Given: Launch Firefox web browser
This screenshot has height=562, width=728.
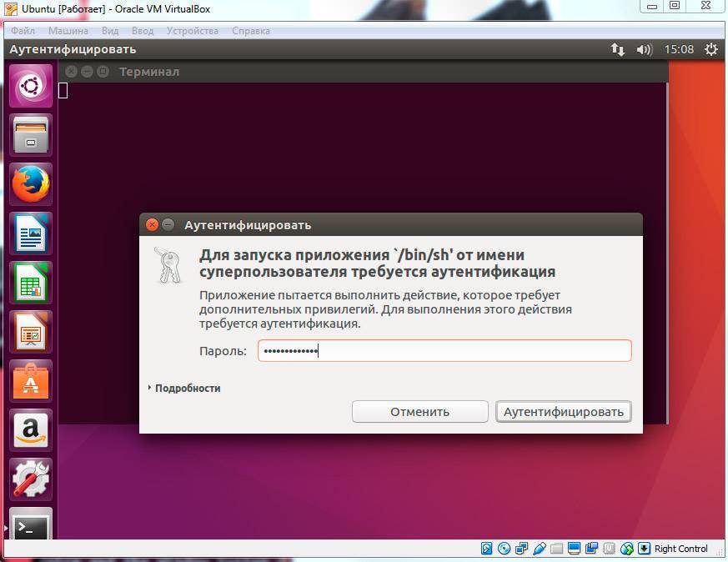Looking at the screenshot, I should click(31, 184).
